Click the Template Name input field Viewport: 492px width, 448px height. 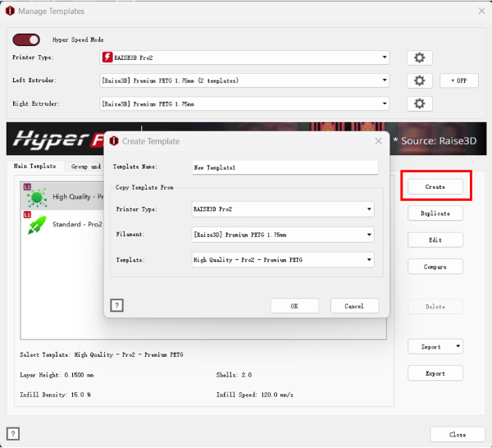(284, 167)
